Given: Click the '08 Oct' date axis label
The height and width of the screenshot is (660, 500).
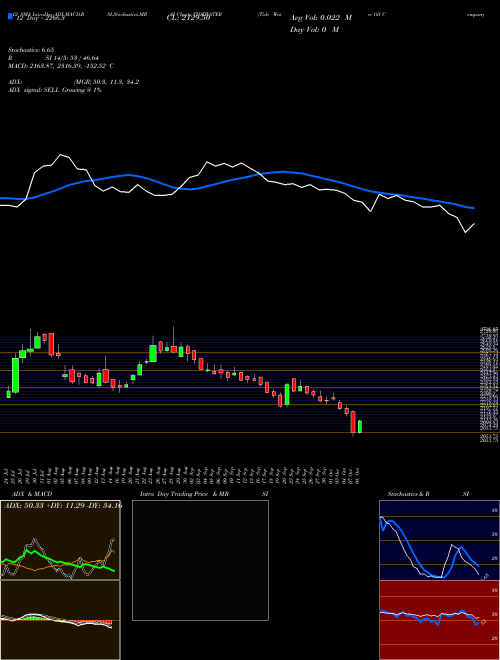Looking at the screenshot, I should click(356, 475).
